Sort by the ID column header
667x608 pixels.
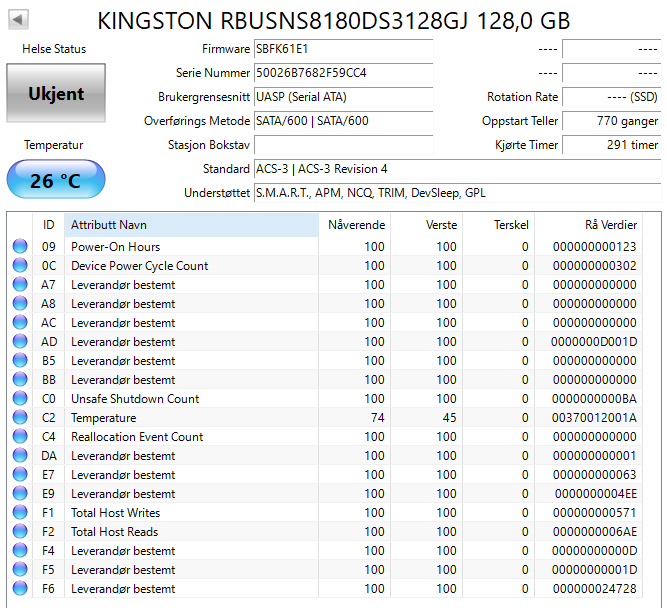48,225
